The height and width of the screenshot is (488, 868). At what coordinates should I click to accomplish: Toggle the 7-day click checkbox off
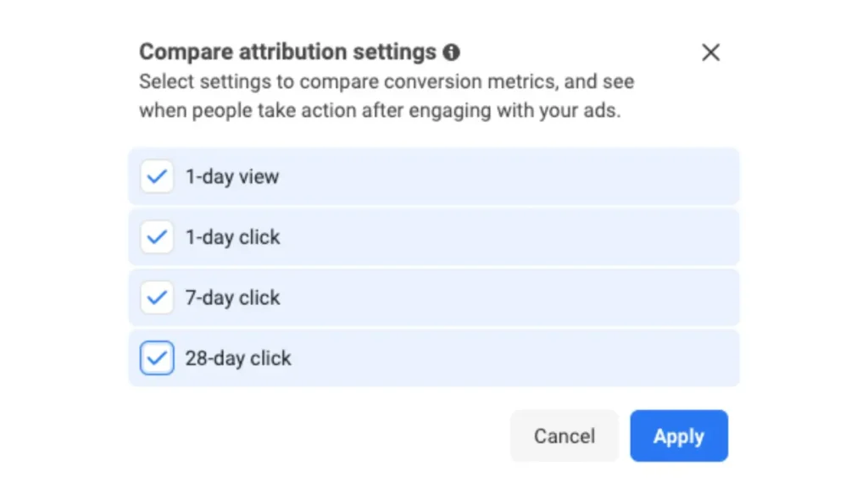coord(156,297)
